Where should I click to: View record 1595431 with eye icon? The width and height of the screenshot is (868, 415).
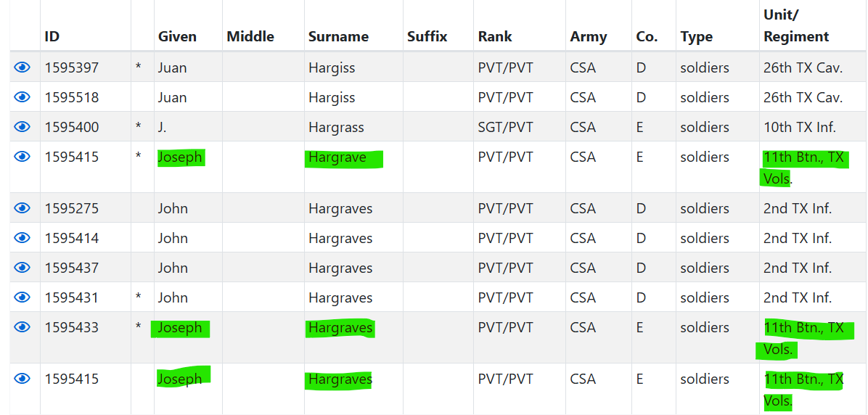pyautogui.click(x=22, y=297)
